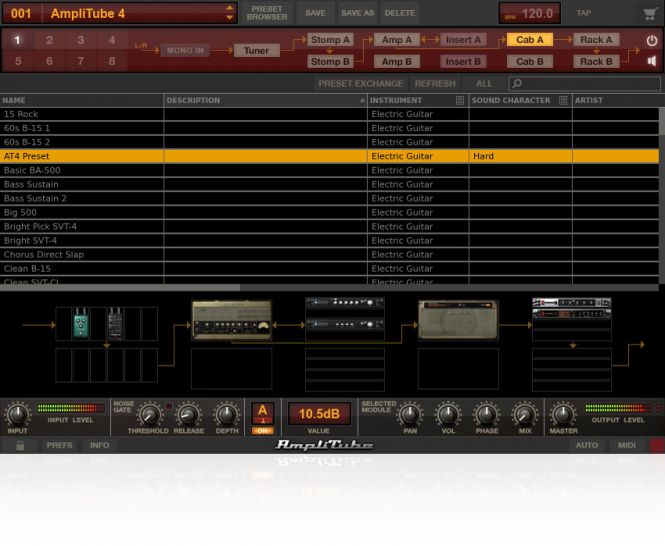This screenshot has width=665, height=546.
Task: Open the Tuner module
Action: point(256,51)
